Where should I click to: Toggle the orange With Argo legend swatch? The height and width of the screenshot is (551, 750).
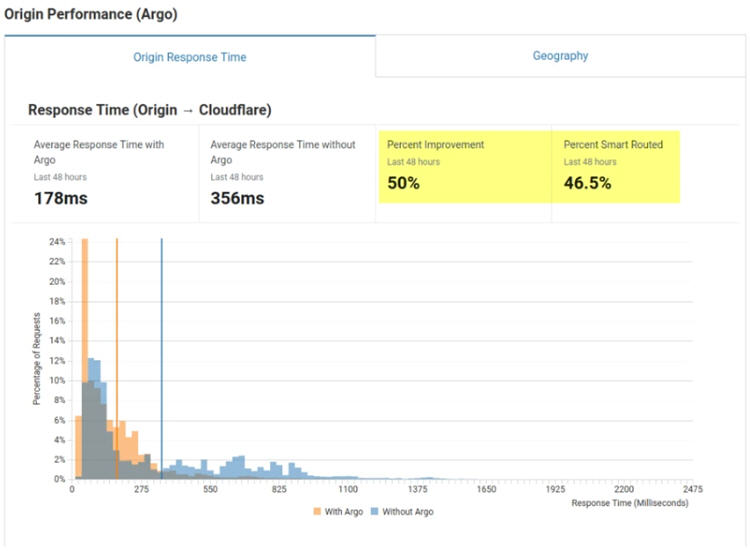click(x=317, y=511)
